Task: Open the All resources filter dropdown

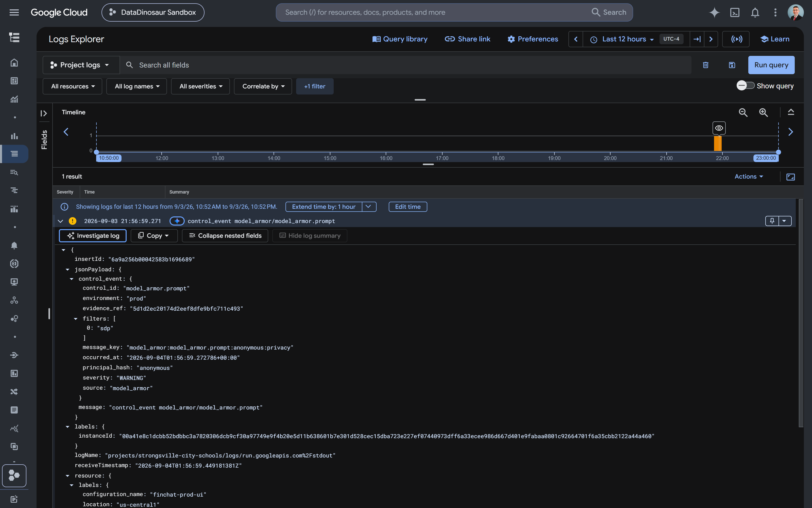Action: (x=72, y=86)
